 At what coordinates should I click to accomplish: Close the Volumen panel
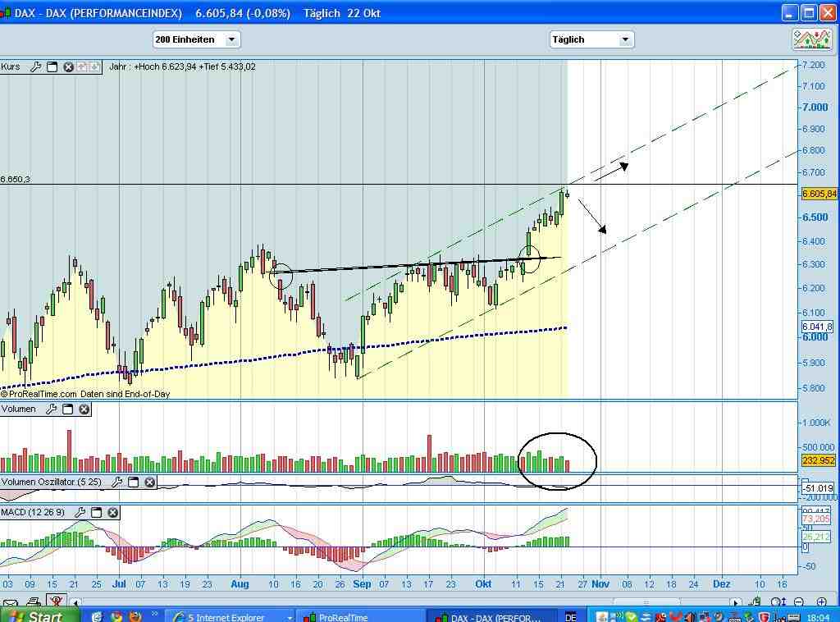[x=84, y=409]
